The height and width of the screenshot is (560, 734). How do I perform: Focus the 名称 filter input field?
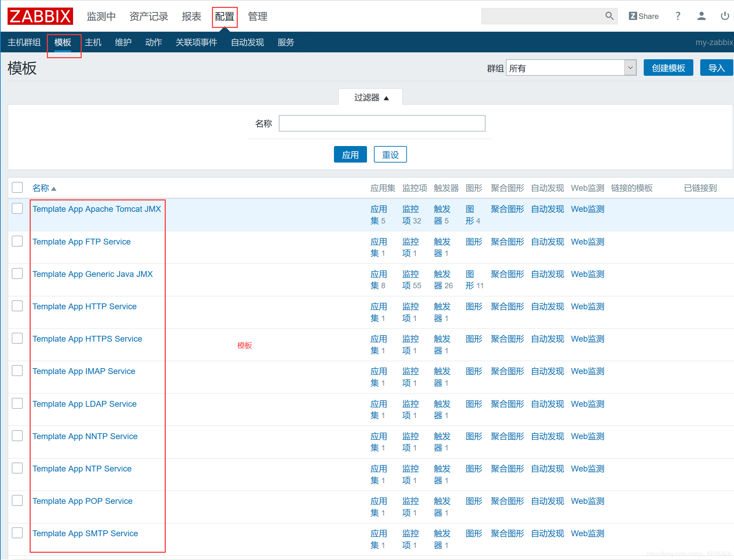pos(382,123)
